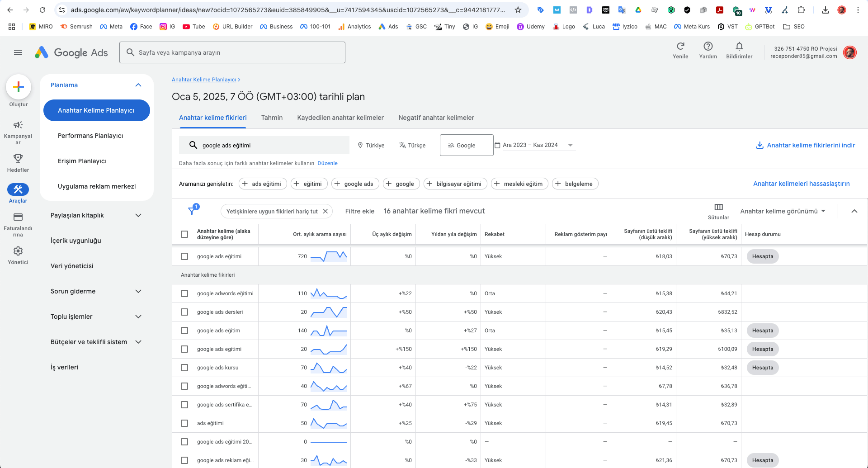Expand Paylaşılan kitaplık section
The width and height of the screenshot is (868, 468).
(138, 215)
